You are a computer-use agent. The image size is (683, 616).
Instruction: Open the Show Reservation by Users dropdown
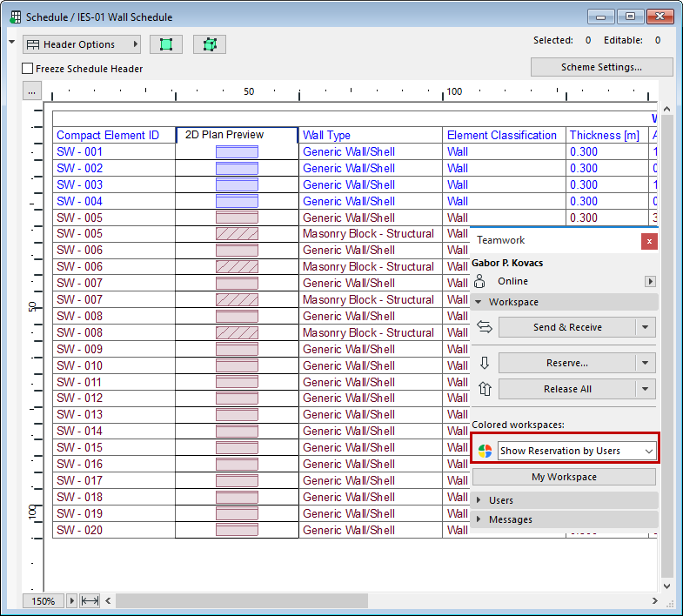(575, 451)
